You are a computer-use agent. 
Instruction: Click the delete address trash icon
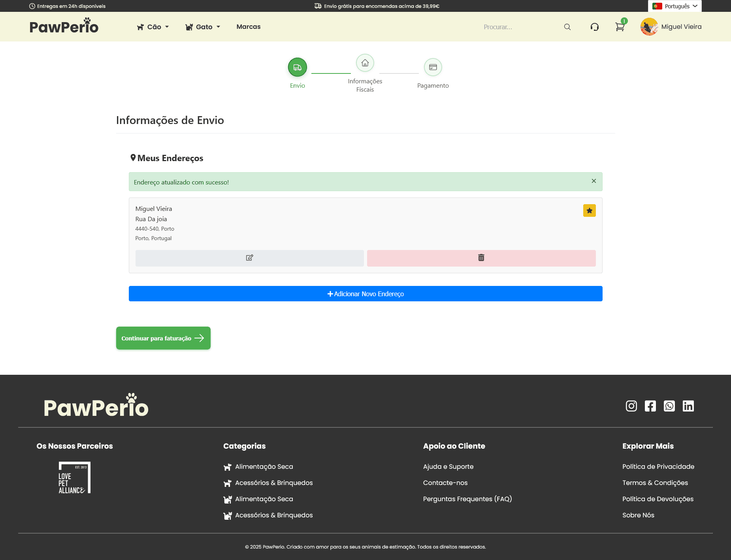tap(481, 258)
